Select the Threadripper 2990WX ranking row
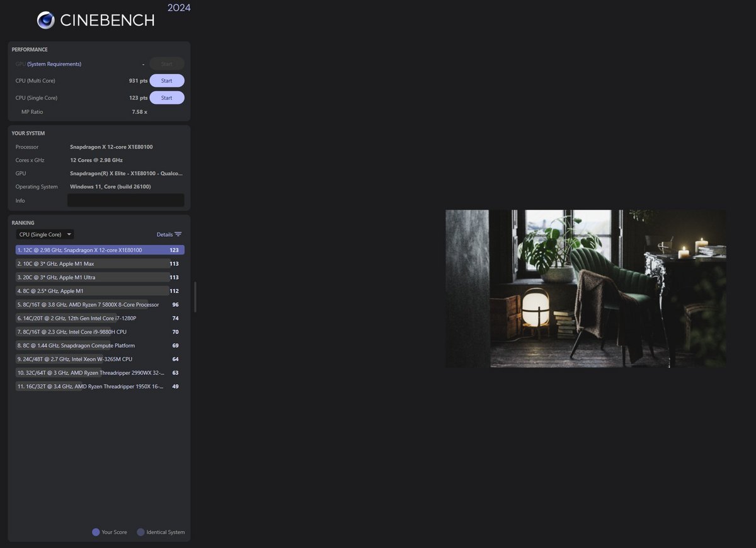Image resolution: width=756 pixels, height=548 pixels. (100, 373)
